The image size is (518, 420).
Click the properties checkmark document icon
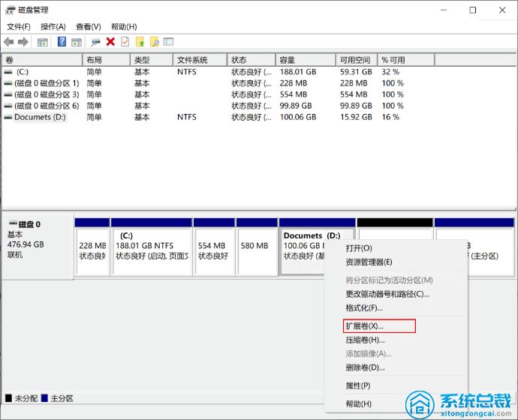125,41
